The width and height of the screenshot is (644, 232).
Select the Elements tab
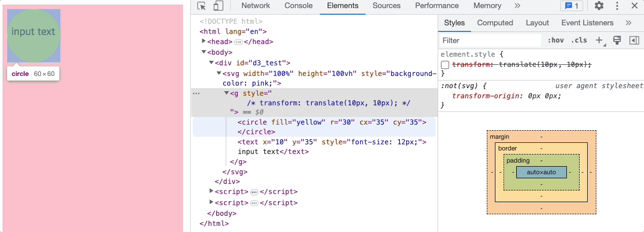[x=343, y=6]
